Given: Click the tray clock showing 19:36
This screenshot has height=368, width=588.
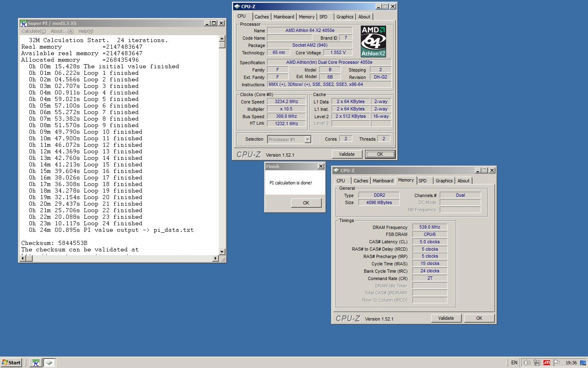Looking at the screenshot, I should click(x=571, y=363).
